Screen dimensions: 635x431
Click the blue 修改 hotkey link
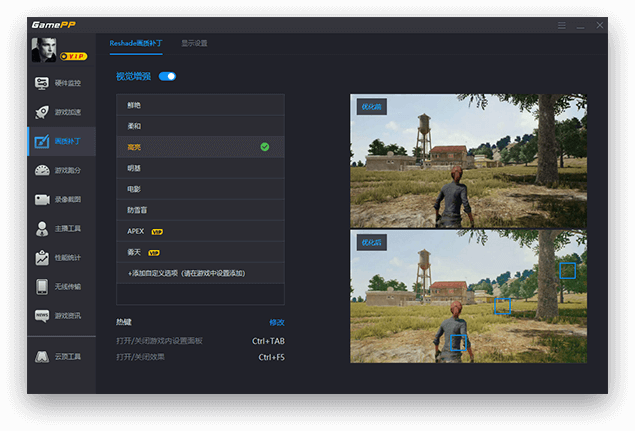[277, 322]
